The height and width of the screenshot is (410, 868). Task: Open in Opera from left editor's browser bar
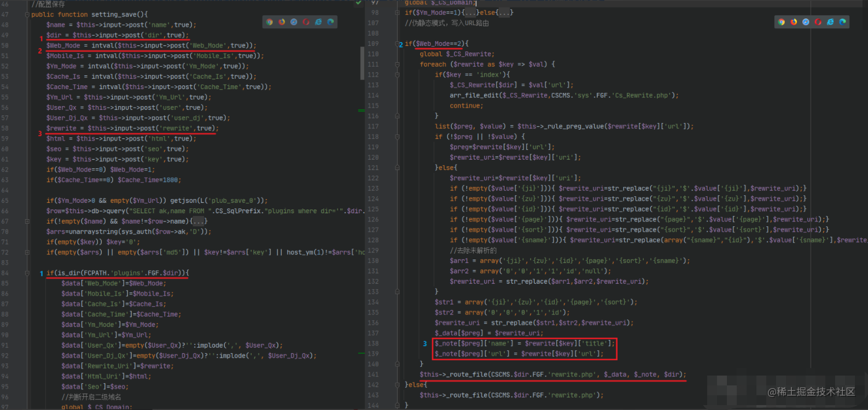tap(306, 22)
